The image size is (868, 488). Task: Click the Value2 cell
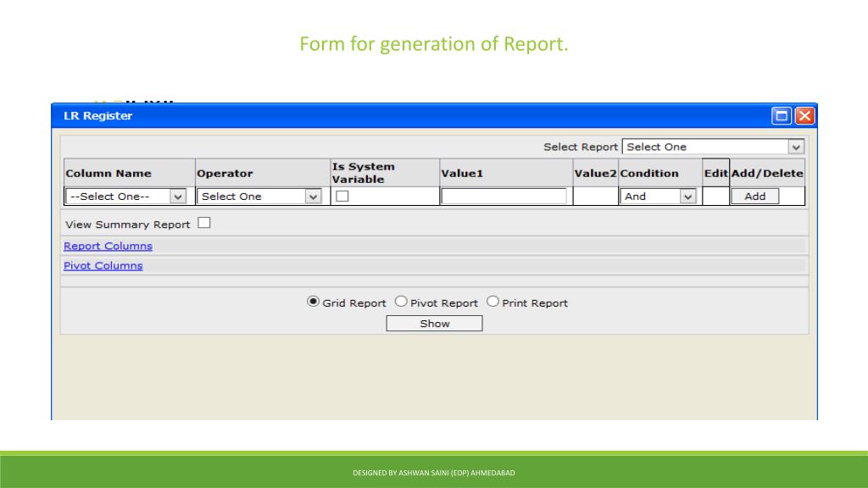pyautogui.click(x=595, y=197)
